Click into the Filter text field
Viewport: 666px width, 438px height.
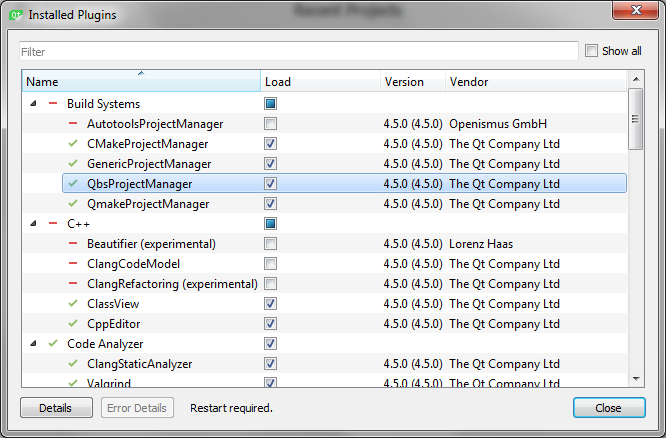298,51
